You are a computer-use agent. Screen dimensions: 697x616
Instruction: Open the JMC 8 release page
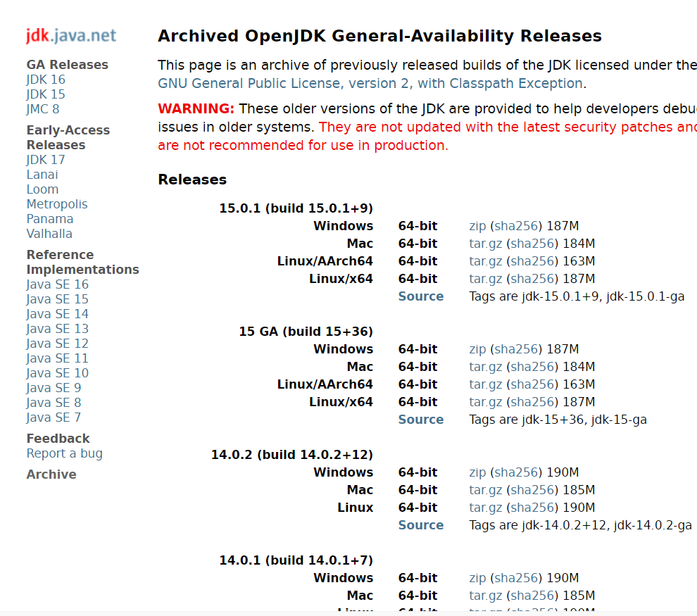click(x=42, y=108)
